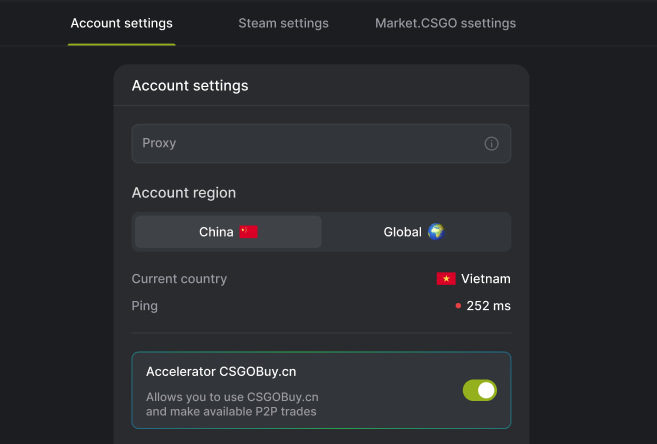Screen dimensions: 657x444
Task: Click the Vietnam country name
Action: coord(486,279)
